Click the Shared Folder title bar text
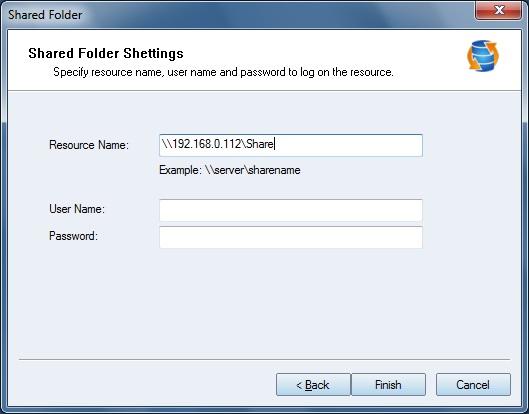Viewport: 529px width, 414px height. [45, 15]
